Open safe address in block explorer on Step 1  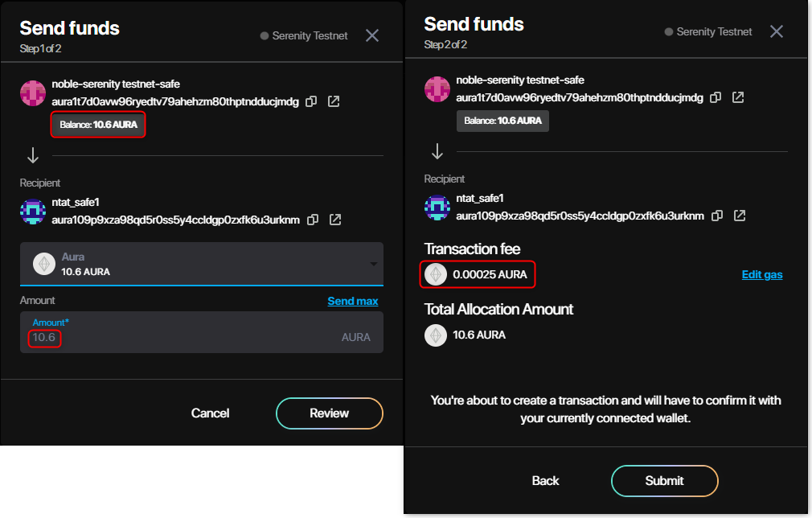point(334,101)
